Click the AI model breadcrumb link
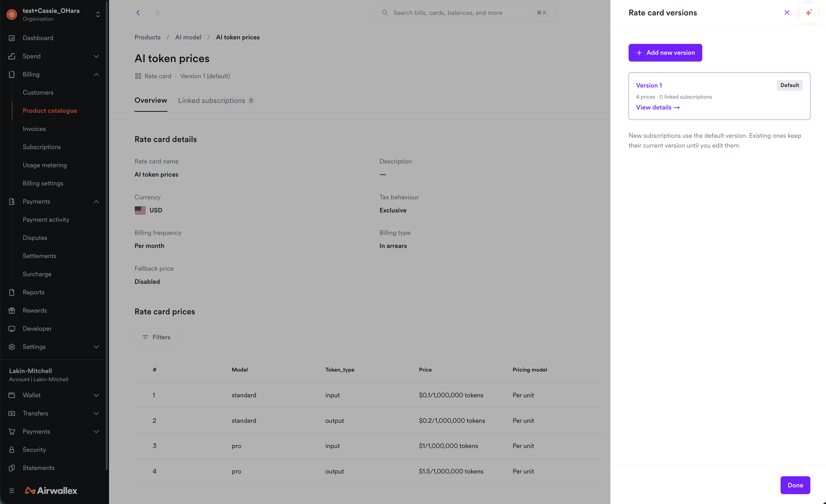This screenshot has width=826, height=504. coord(188,37)
